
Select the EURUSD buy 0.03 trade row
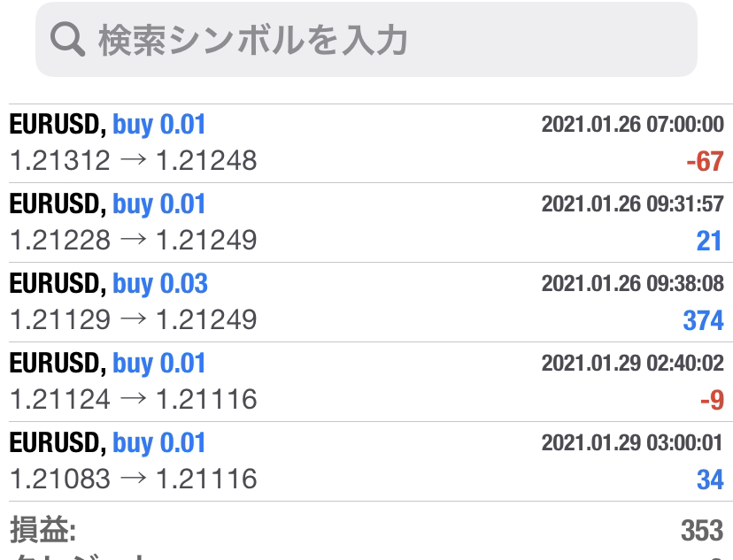pos(366,303)
